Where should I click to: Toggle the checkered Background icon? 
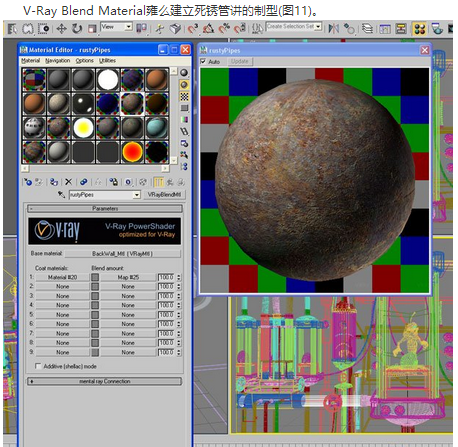point(184,96)
